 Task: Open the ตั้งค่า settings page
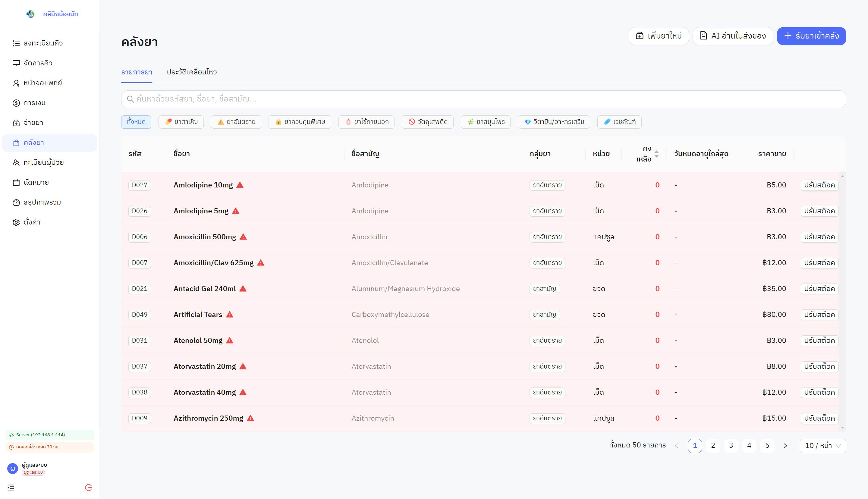(x=32, y=222)
